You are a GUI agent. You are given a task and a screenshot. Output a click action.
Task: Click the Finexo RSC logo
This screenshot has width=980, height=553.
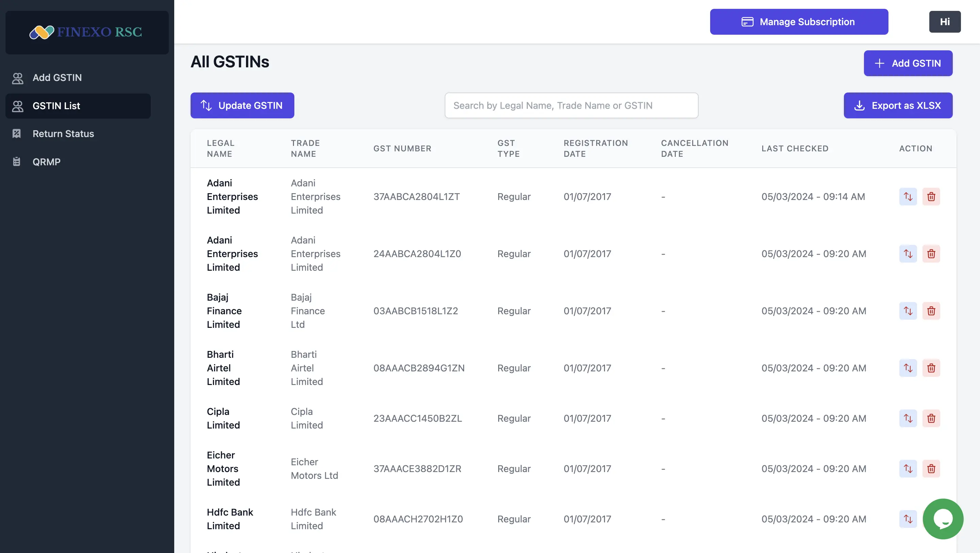[x=87, y=32]
